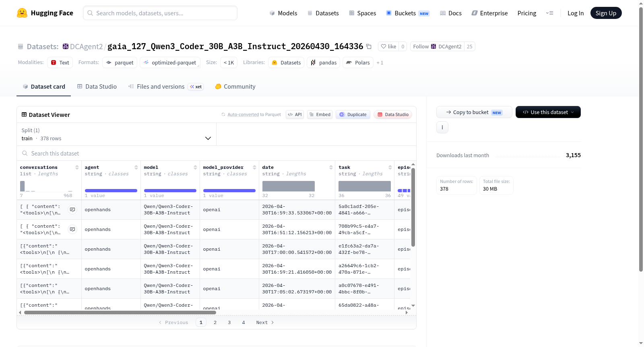
Task: Follow the DCAgent2 organization
Action: [437, 46]
